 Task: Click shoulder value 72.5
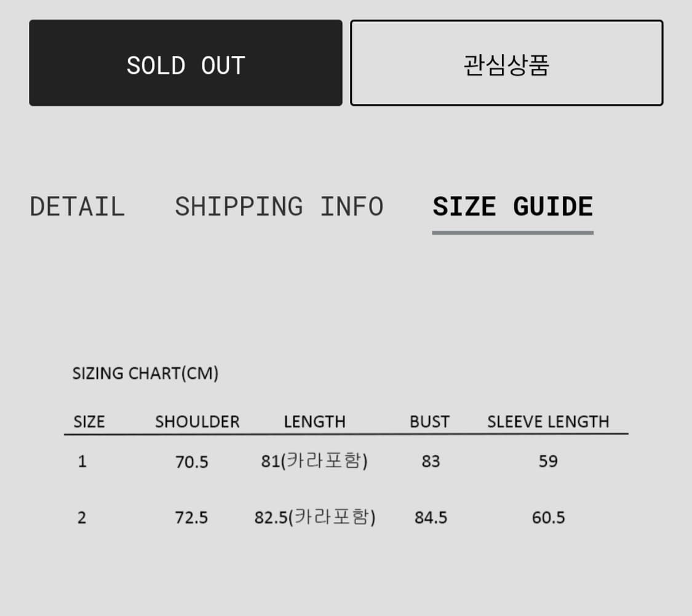point(191,518)
